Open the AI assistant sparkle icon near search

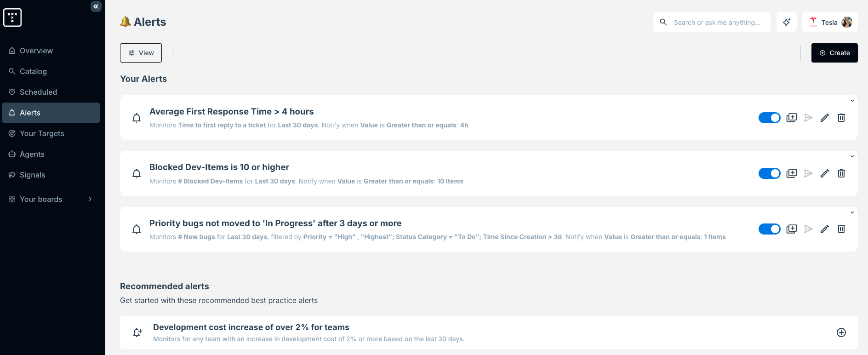tap(786, 22)
